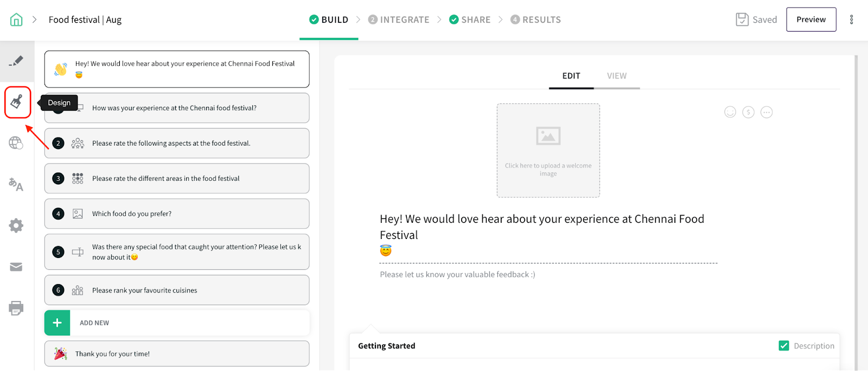Select the build pencil sidebar icon

coord(16,61)
